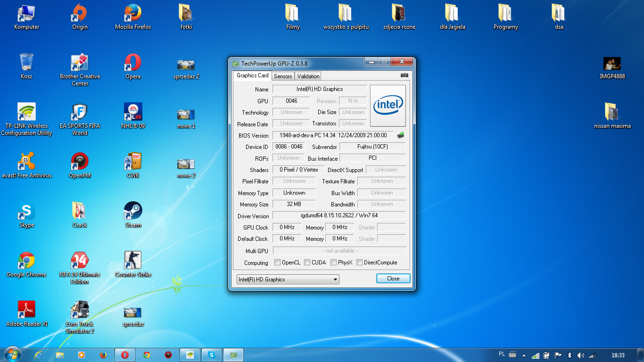Open the Crack folder
Viewport: 644px width, 362px height.
pos(80,215)
